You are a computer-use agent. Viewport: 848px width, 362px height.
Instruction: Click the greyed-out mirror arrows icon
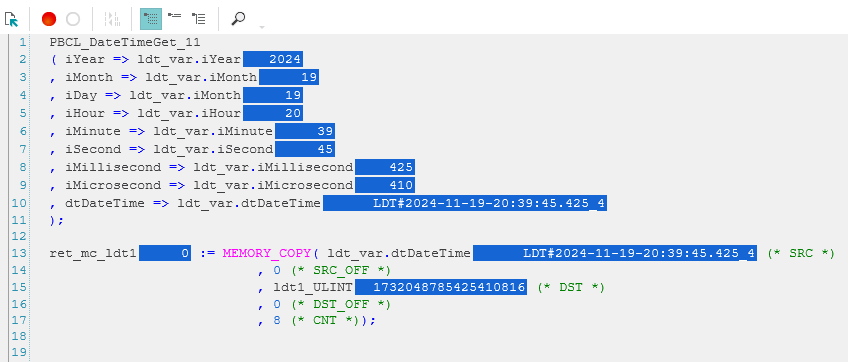112,19
